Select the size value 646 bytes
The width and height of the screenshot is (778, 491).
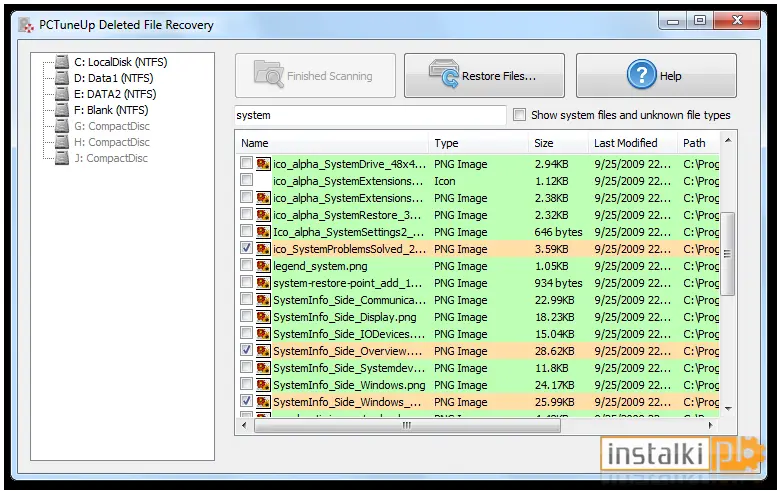point(558,232)
